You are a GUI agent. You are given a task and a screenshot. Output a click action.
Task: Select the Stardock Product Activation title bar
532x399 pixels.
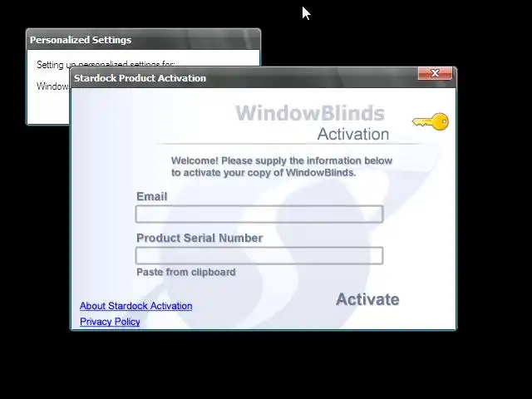(x=244, y=78)
